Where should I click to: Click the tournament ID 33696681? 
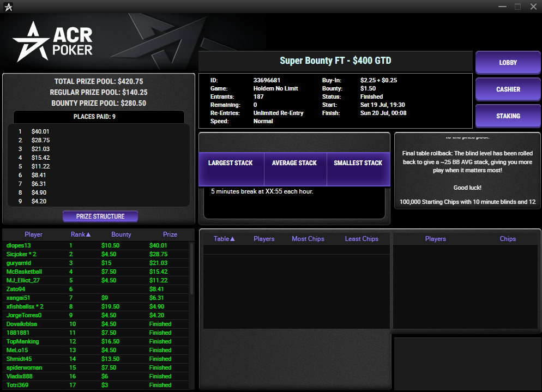tap(267, 80)
